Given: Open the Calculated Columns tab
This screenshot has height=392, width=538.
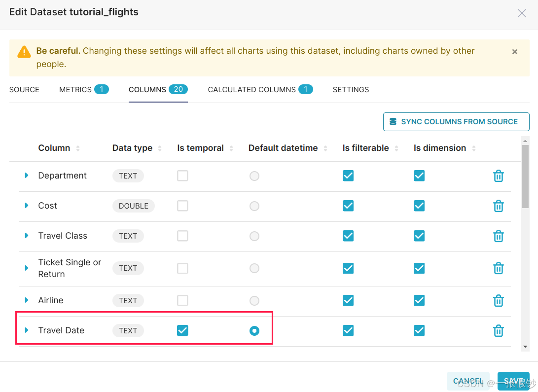Looking at the screenshot, I should tap(259, 90).
